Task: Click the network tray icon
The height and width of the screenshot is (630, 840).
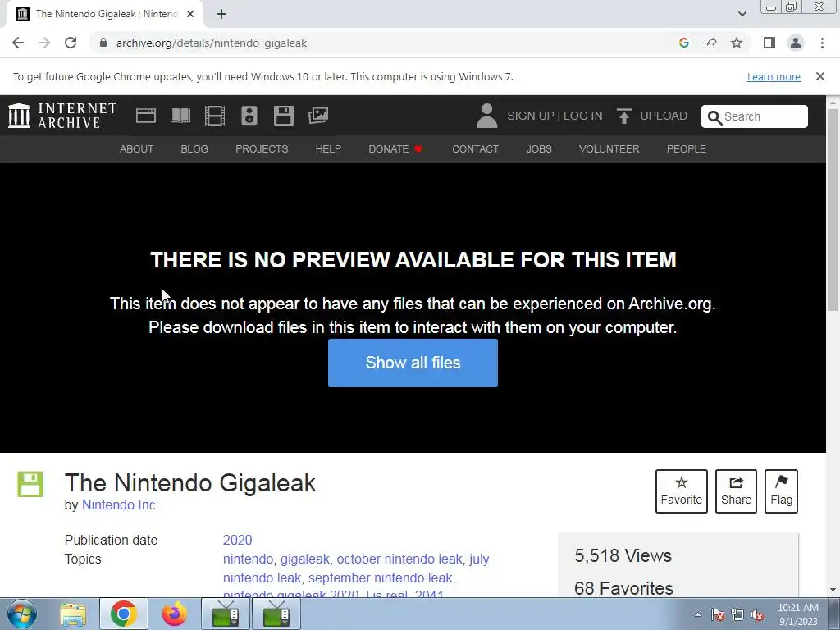Action: (737, 615)
